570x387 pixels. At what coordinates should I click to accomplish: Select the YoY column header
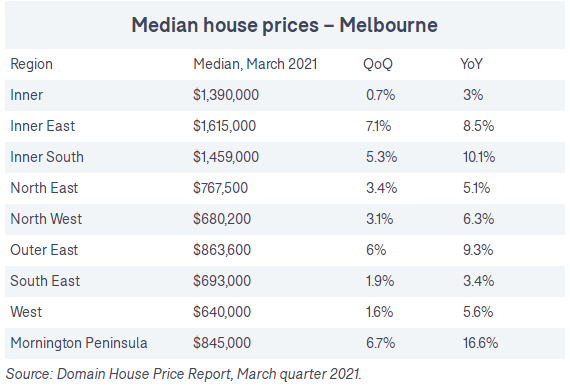coord(471,64)
